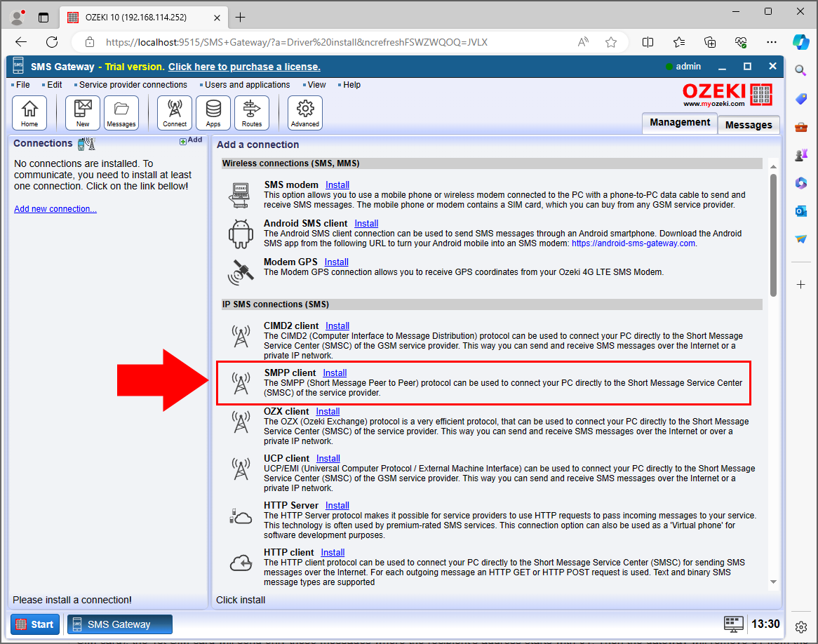
Task: Open browser sidebar settings gear
Action: point(800,626)
